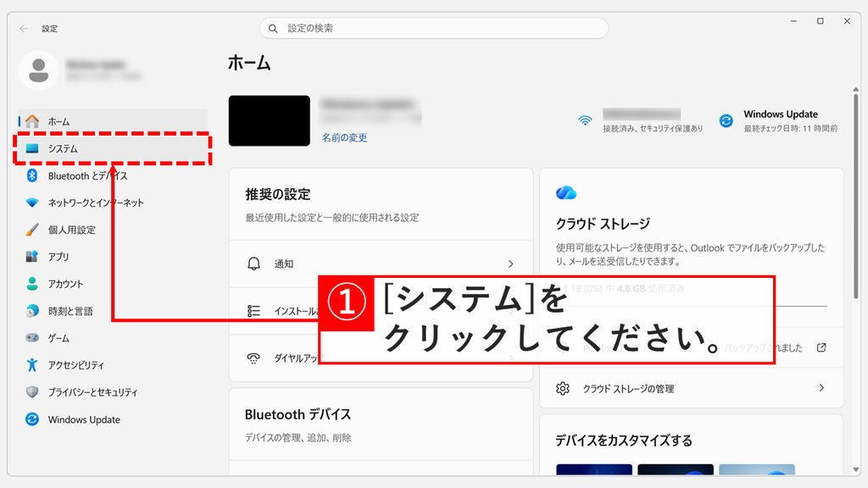Click the デバイスの管理、追加、削除 text
Screen dimensions: 868x488
click(x=298, y=438)
